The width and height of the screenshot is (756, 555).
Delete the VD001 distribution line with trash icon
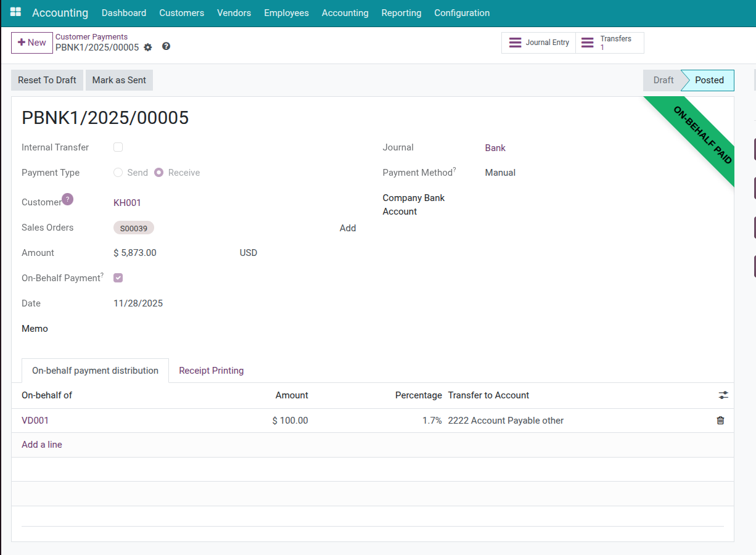pyautogui.click(x=720, y=421)
